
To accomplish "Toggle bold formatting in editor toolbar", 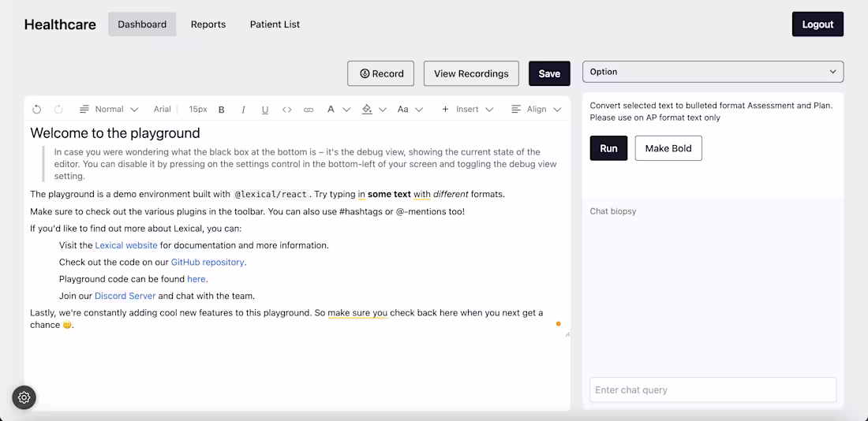I will [222, 110].
